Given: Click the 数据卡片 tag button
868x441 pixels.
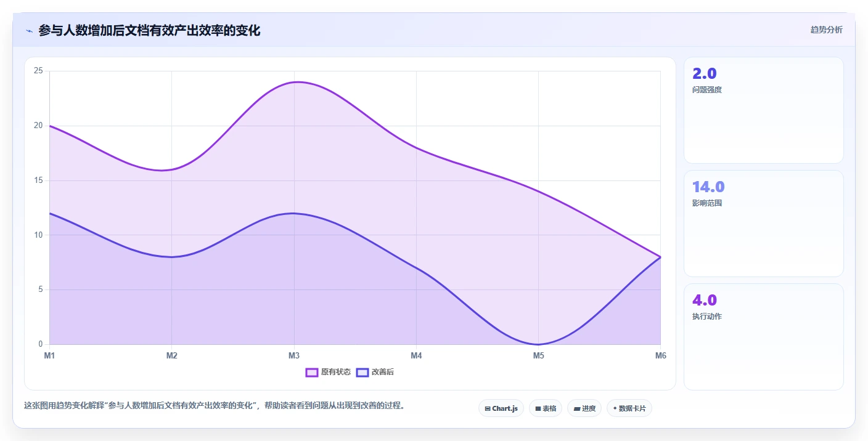Looking at the screenshot, I should [629, 408].
